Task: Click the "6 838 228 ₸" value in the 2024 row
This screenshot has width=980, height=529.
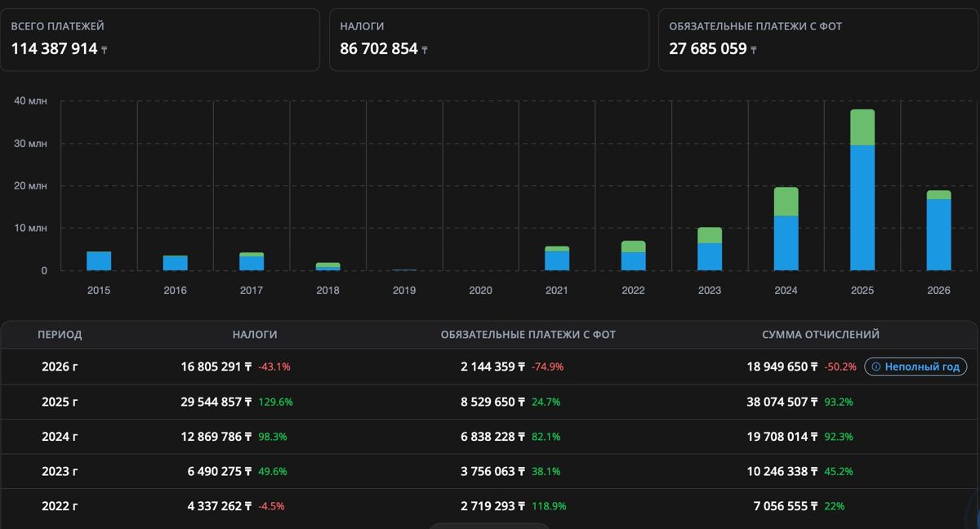Action: [x=493, y=437]
